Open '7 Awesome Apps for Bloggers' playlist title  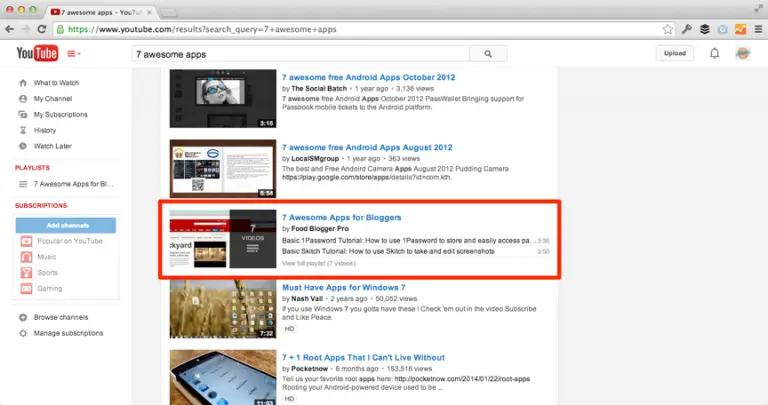coord(341,217)
